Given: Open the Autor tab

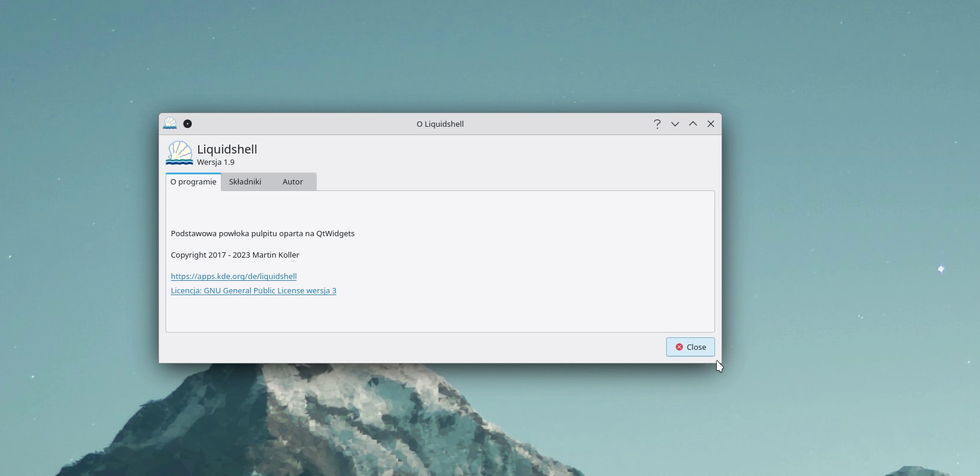Looking at the screenshot, I should pyautogui.click(x=293, y=182).
